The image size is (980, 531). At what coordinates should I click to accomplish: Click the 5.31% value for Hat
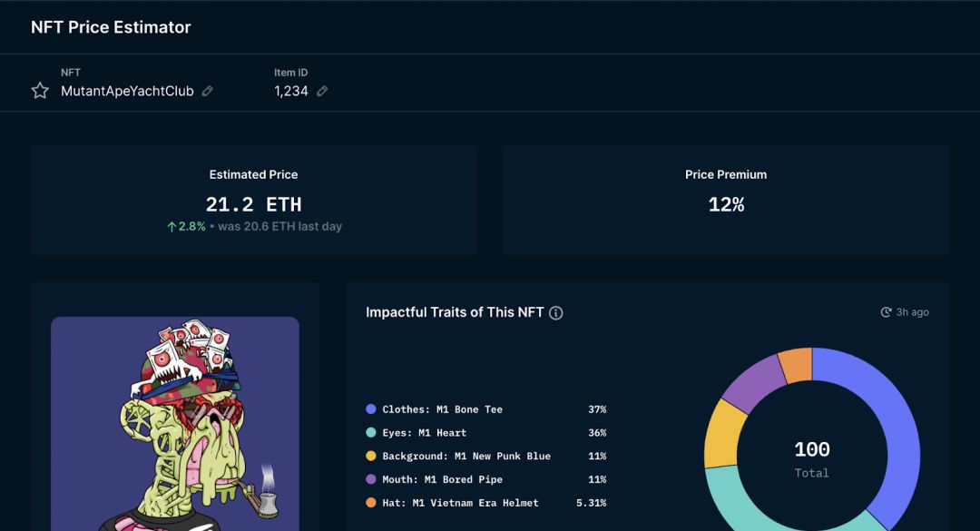[591, 502]
